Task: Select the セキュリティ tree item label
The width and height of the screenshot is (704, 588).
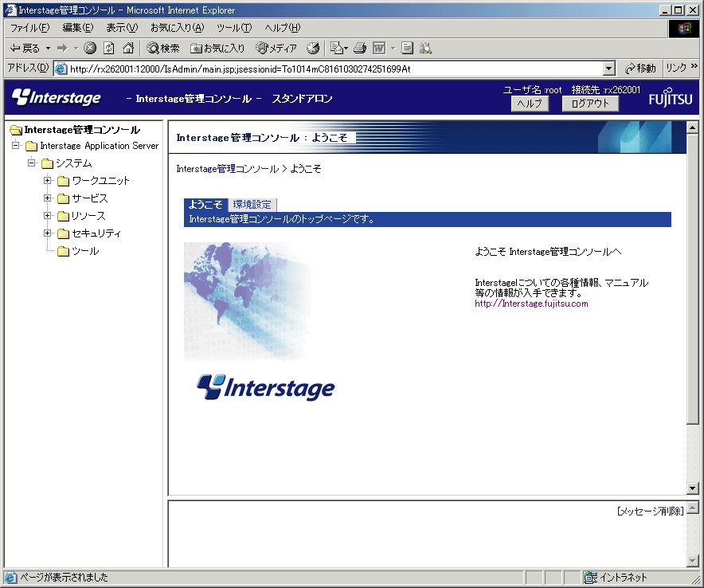Action: pos(96,233)
